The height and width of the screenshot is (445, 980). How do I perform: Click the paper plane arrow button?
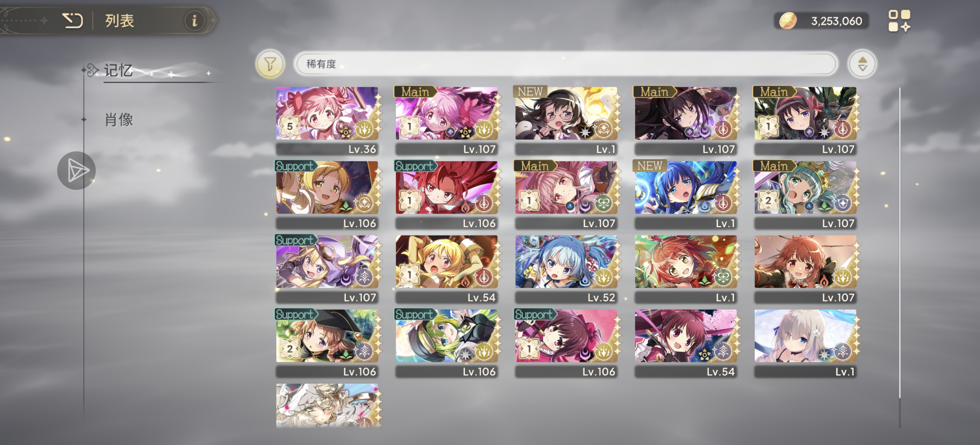(76, 170)
